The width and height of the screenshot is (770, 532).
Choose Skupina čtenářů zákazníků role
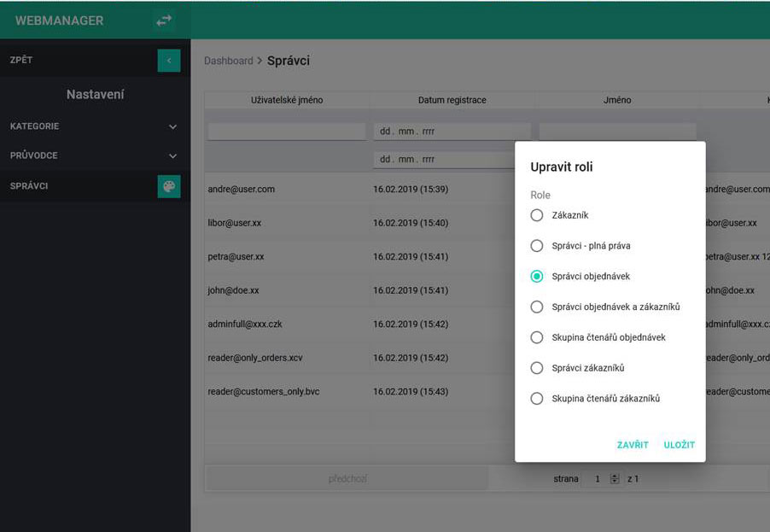click(x=537, y=398)
